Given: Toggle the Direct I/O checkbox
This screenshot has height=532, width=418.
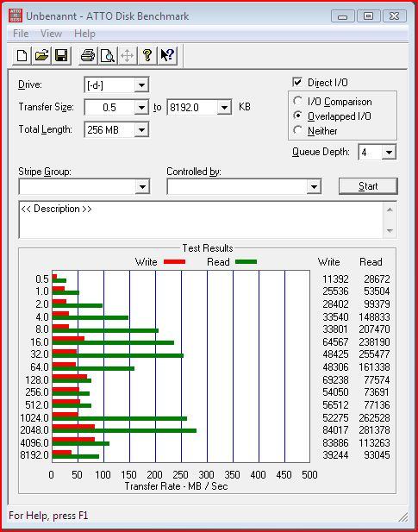Looking at the screenshot, I should pyautogui.click(x=297, y=83).
